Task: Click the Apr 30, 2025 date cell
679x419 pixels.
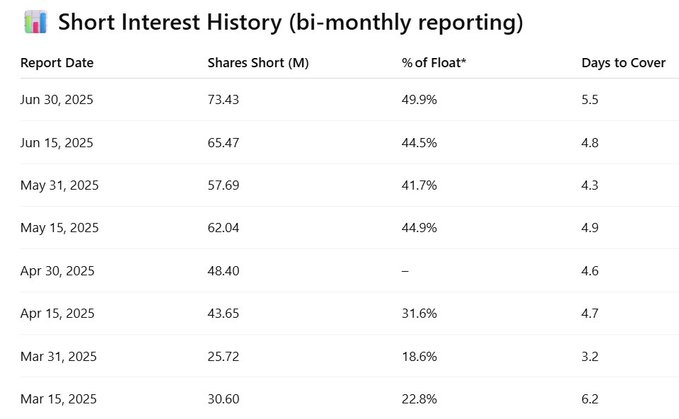Action: [57, 271]
